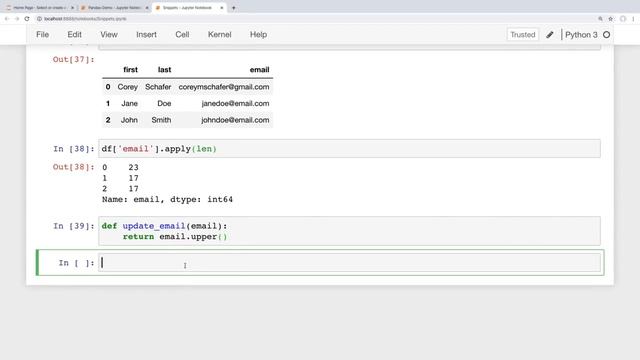Close the Snippets notebook browser tab
The width and height of the screenshot is (640, 360).
pyautogui.click(x=222, y=7)
